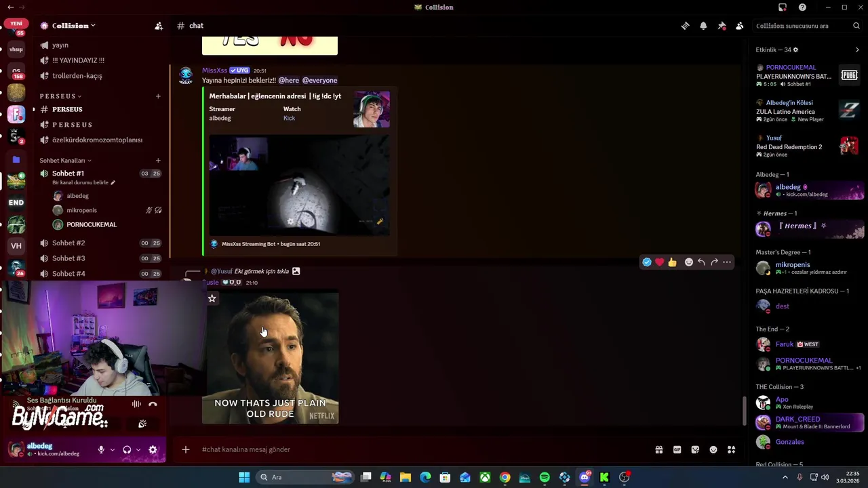This screenshot has width=868, height=488.
Task: Click the invite people icon beside Collision
Action: click(x=159, y=26)
